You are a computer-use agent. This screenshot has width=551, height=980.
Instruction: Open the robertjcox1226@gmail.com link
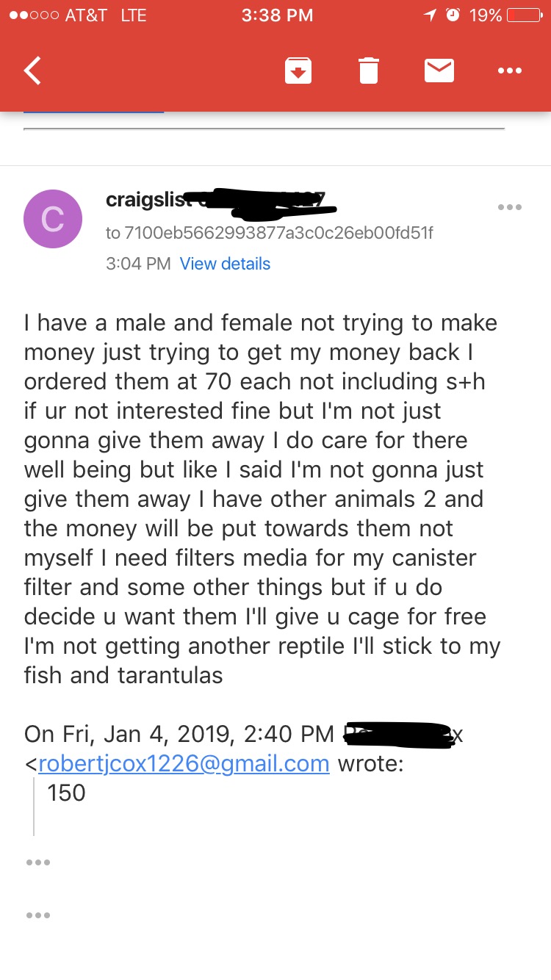pyautogui.click(x=184, y=763)
